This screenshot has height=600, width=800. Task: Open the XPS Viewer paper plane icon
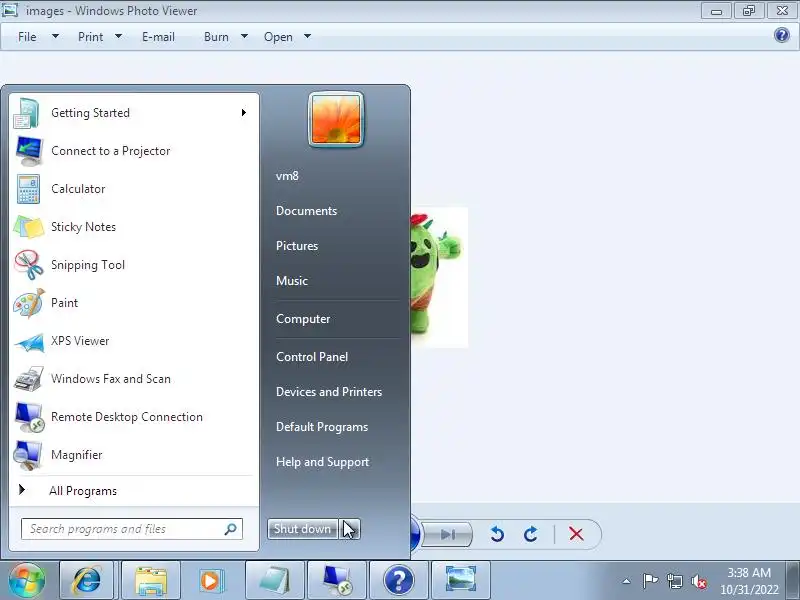tap(29, 341)
